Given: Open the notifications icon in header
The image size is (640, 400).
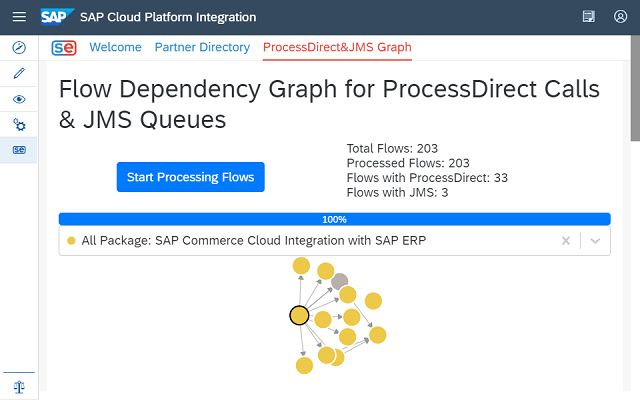Looking at the screenshot, I should tap(589, 17).
